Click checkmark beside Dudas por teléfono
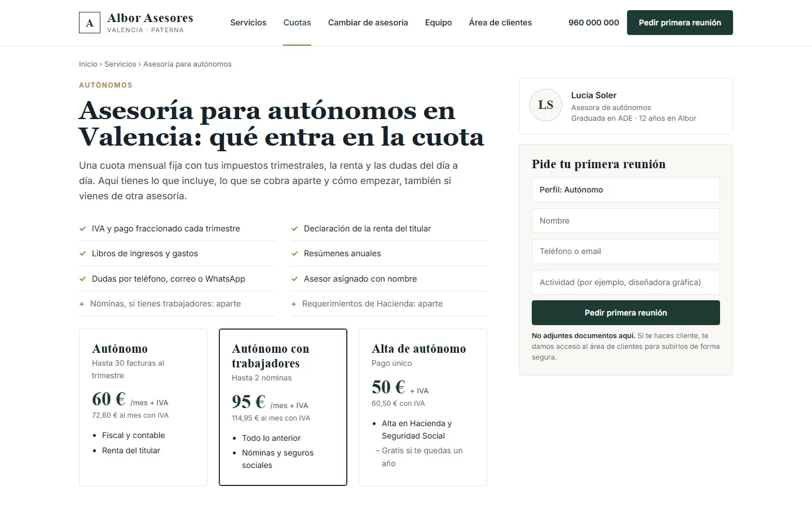 82,279
